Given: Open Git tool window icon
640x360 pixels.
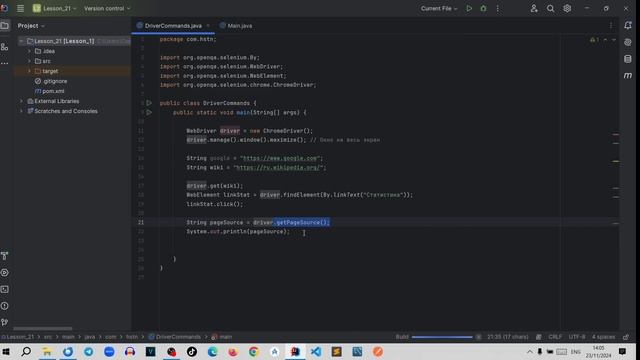Looking at the screenshot, I should pos(5,322).
